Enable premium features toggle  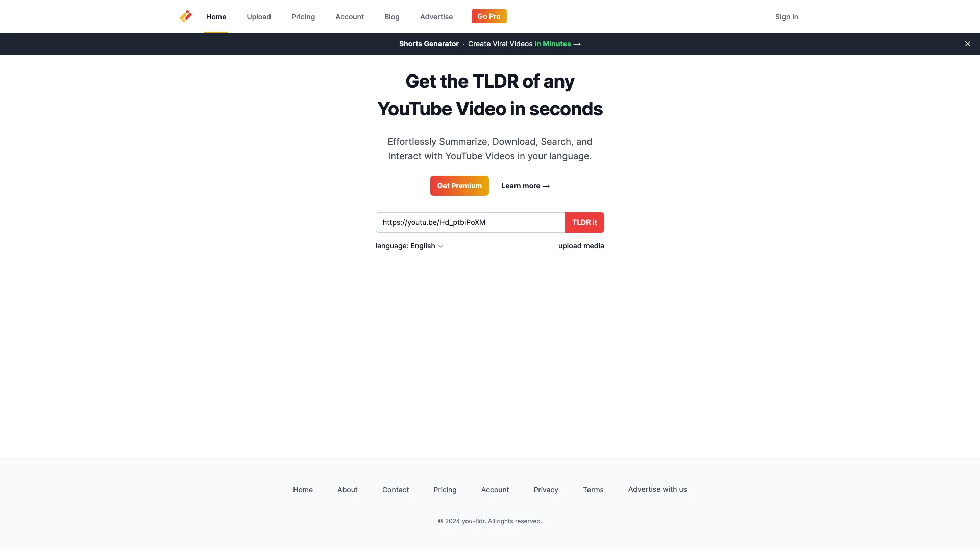(460, 186)
